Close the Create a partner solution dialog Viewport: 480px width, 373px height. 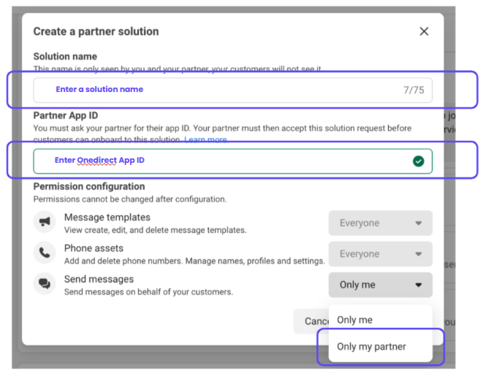click(424, 31)
